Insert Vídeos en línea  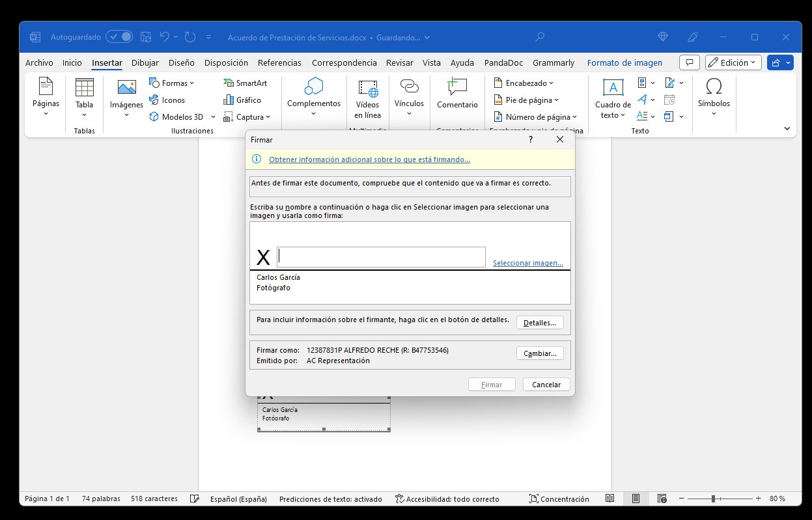[x=368, y=100]
